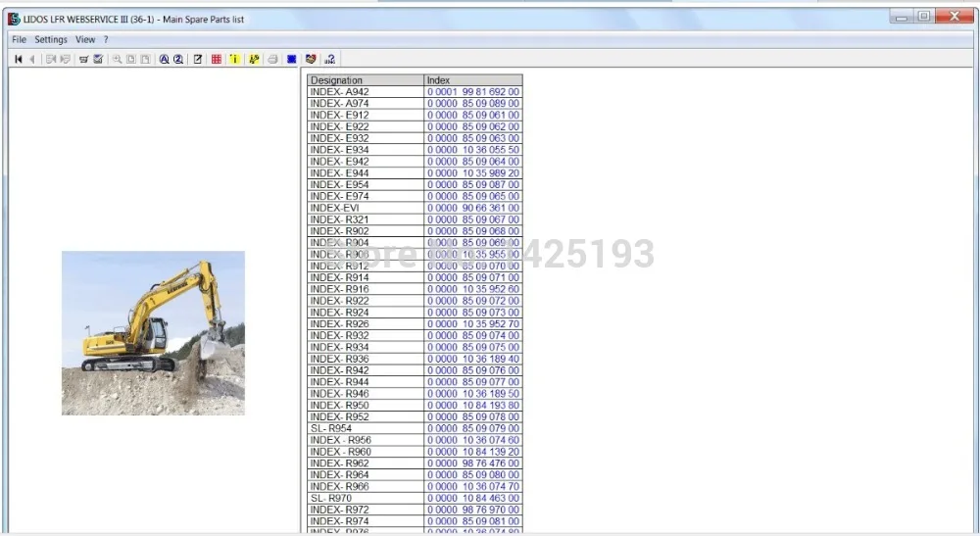Click the books icon in toolbar

click(x=311, y=59)
